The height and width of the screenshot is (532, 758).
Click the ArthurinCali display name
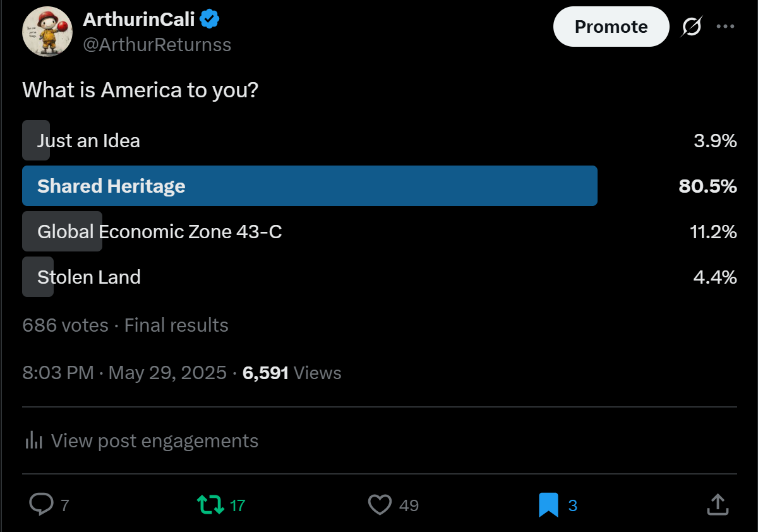139,20
